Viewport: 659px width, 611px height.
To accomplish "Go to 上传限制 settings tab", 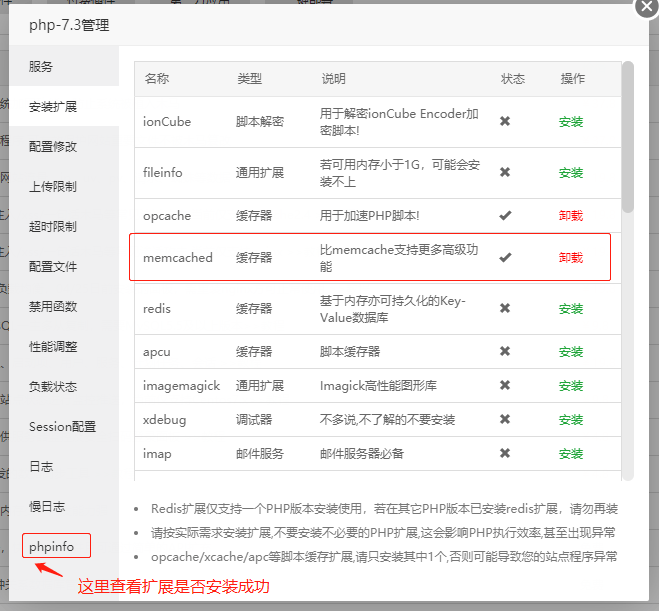I will point(64,186).
